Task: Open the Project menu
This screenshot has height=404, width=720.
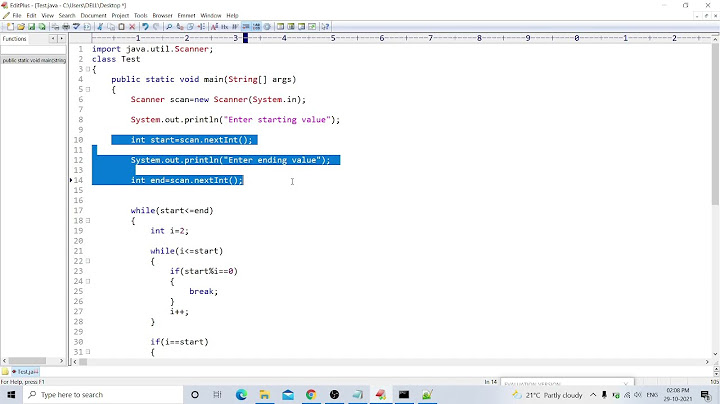Action: 120,15
